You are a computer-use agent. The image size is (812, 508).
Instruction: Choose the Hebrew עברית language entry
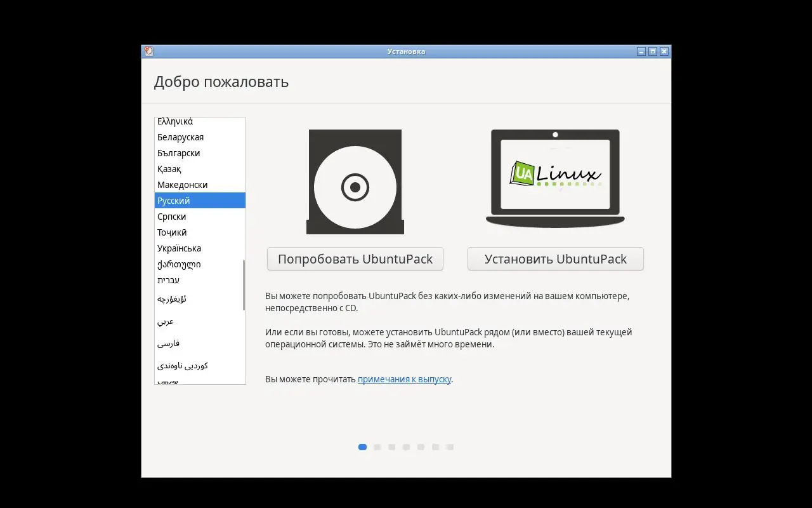click(x=200, y=280)
